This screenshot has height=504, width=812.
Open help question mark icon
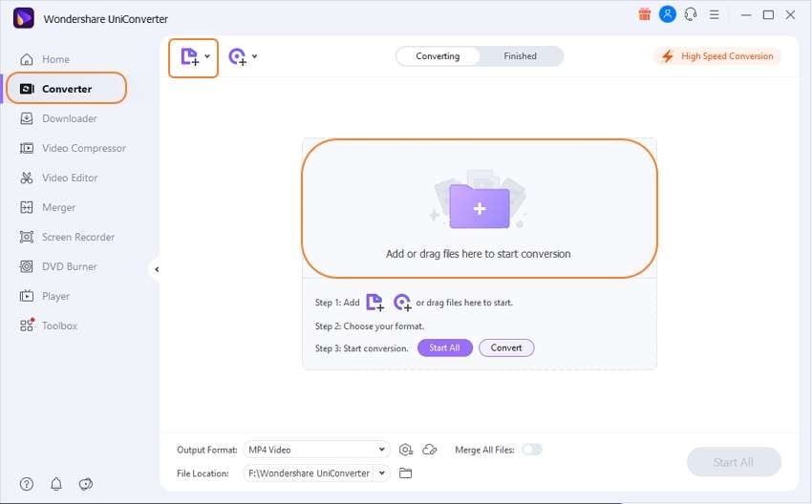pos(27,484)
